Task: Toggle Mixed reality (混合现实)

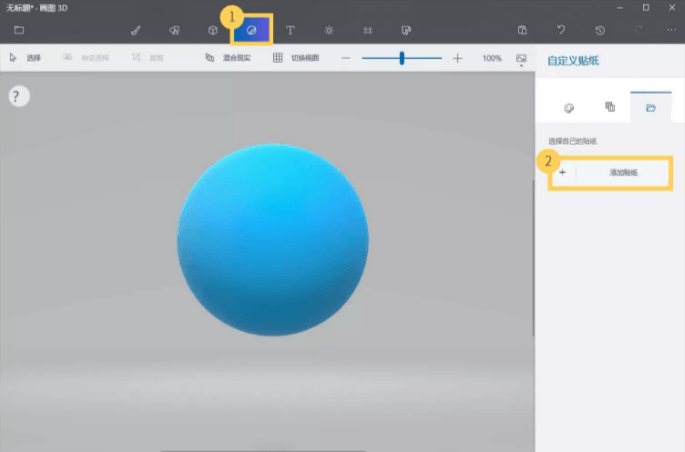Action: coord(228,58)
